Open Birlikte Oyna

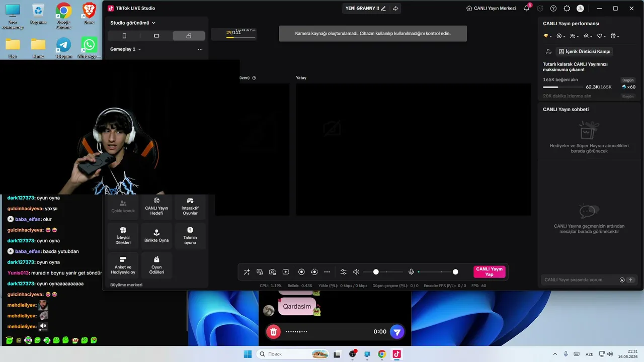tap(156, 236)
